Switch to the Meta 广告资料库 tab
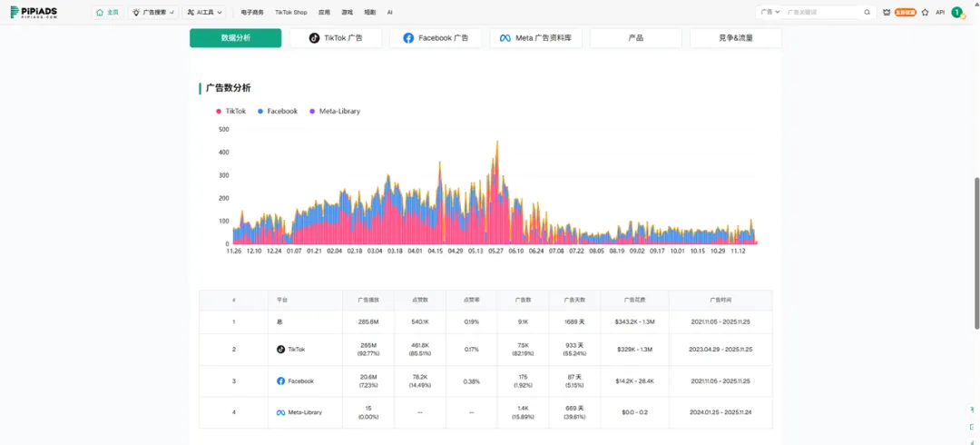 [535, 38]
